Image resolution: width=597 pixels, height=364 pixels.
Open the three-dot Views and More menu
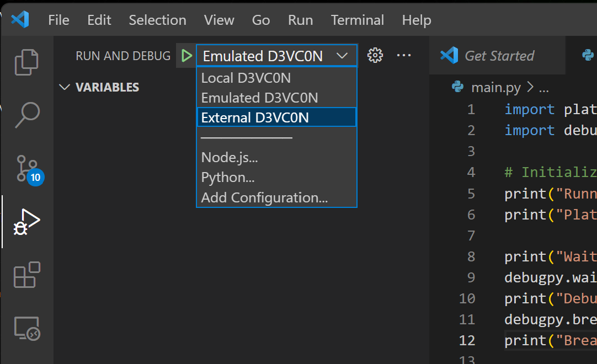pos(404,56)
